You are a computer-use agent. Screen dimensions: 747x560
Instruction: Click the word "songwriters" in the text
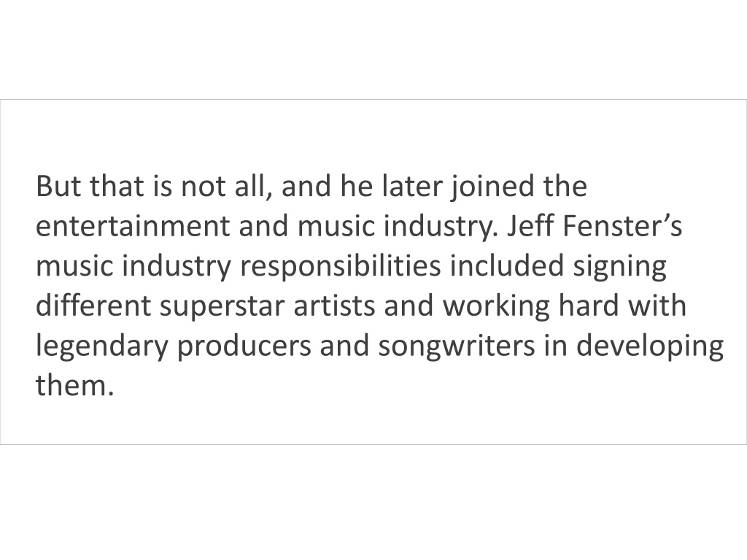point(457,347)
